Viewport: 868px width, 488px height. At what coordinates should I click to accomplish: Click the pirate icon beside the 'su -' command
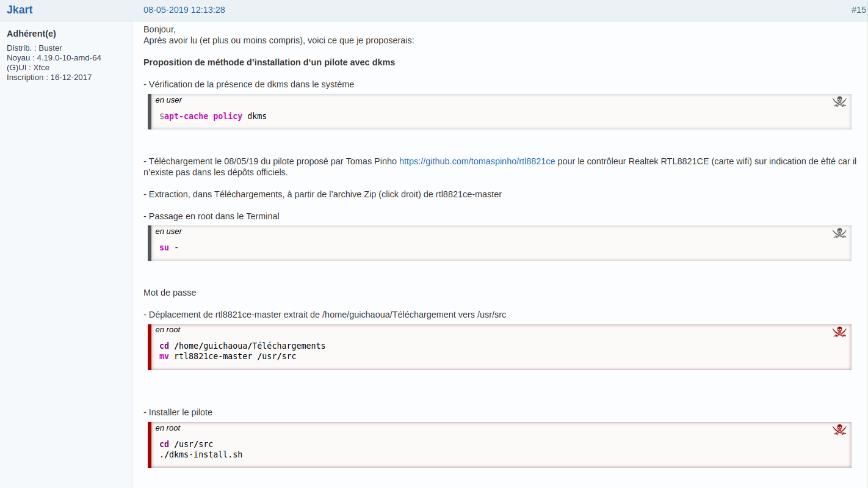pos(839,233)
